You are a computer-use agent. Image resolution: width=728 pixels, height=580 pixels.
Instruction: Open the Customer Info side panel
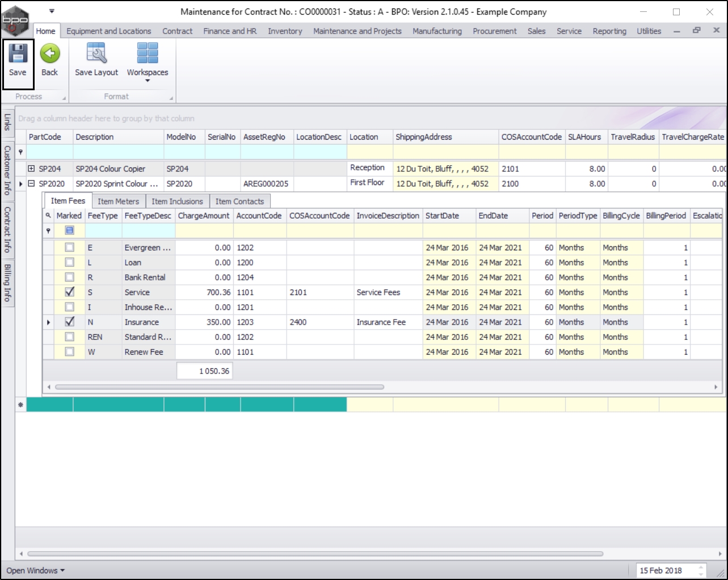coord(7,170)
